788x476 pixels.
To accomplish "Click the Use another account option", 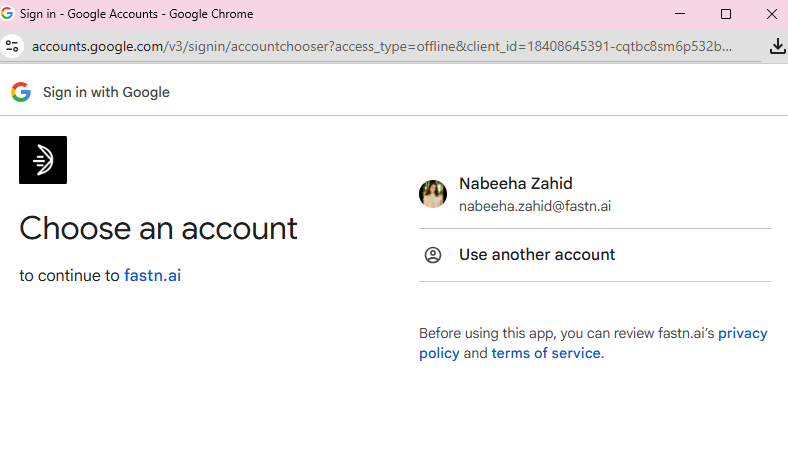I will click(x=537, y=255).
